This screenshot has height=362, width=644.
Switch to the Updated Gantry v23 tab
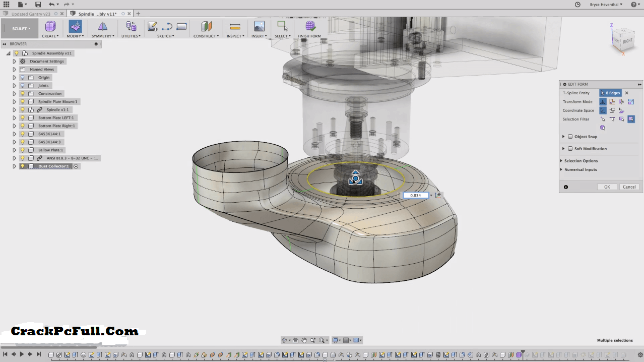coord(31,14)
